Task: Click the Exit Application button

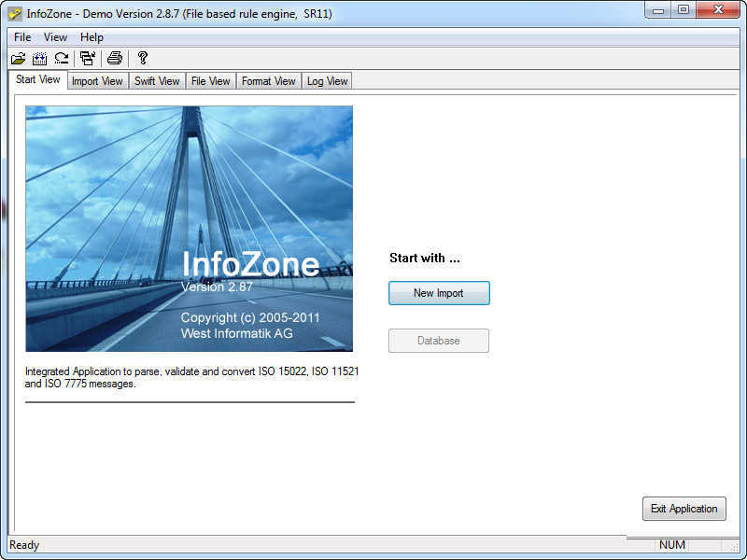Action: coord(684,509)
